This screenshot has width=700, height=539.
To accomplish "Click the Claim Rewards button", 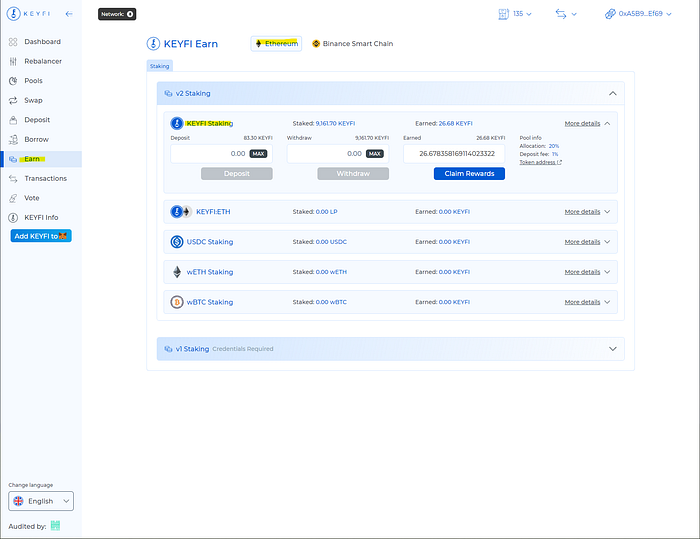I will pos(469,174).
